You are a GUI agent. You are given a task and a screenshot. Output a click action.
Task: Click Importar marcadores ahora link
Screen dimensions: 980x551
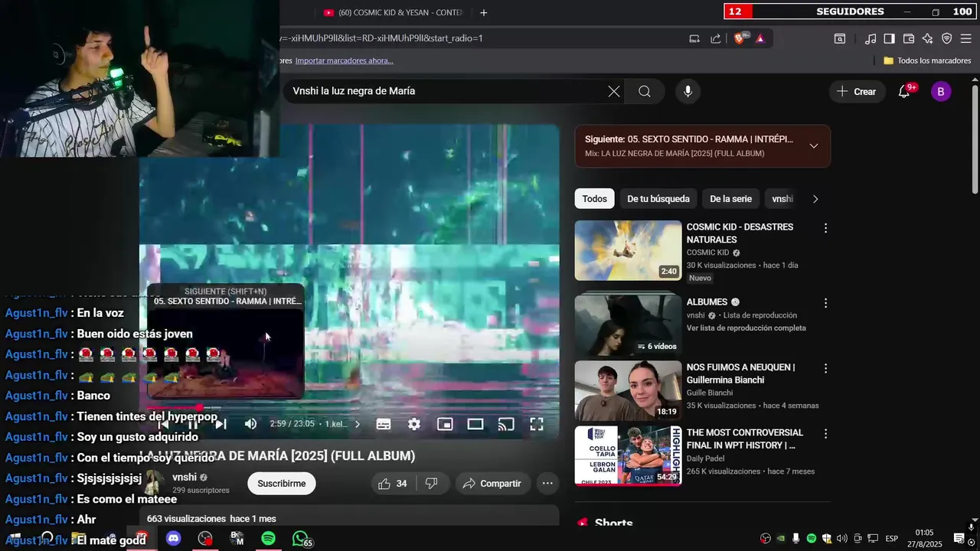point(344,60)
